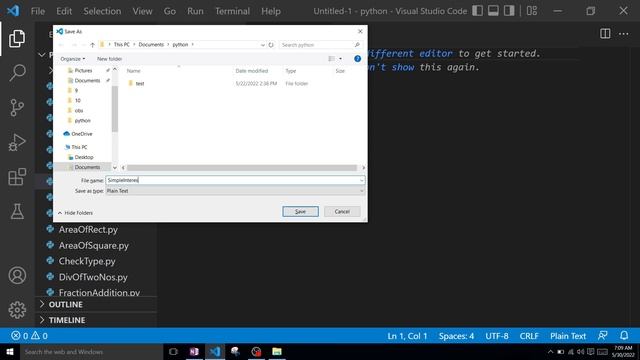Open the Organize dropdown menu
Image resolution: width=640 pixels, height=360 pixels.
73,59
